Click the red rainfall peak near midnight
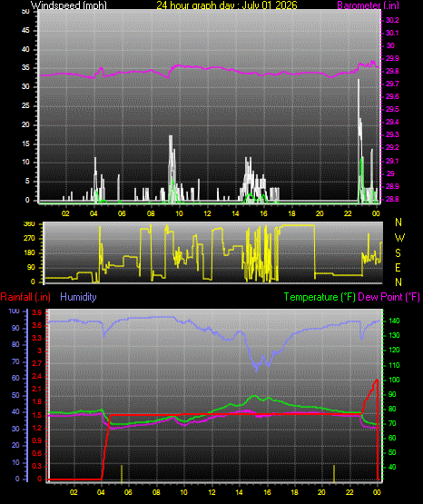The width and height of the screenshot is (423, 504). 377,380
